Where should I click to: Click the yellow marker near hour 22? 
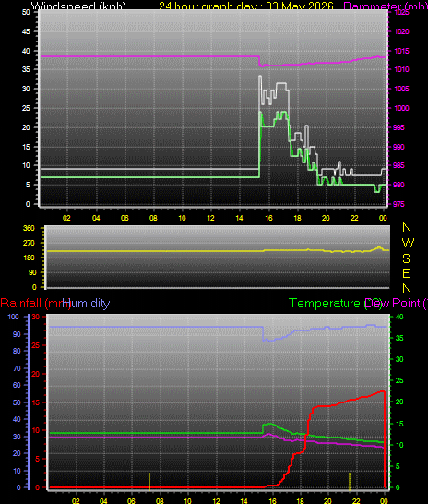click(350, 482)
